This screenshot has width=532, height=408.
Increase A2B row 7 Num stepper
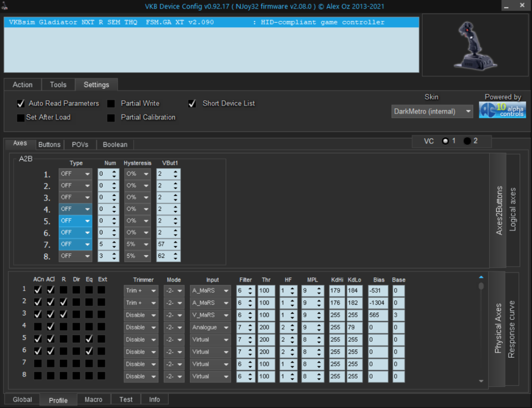pos(114,242)
